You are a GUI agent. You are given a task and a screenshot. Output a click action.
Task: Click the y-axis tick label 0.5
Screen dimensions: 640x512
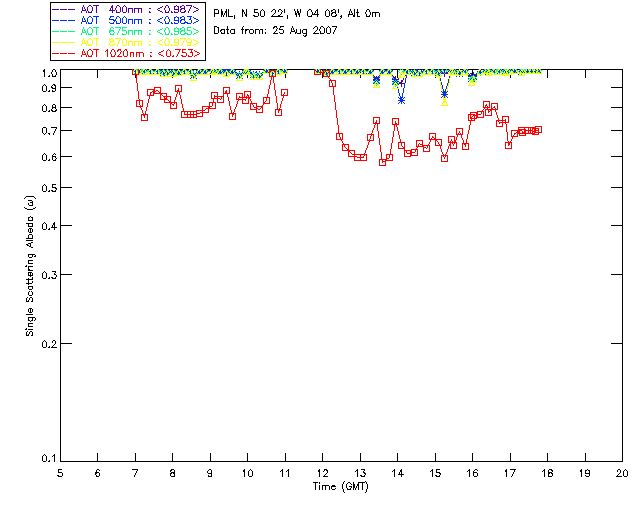point(49,188)
